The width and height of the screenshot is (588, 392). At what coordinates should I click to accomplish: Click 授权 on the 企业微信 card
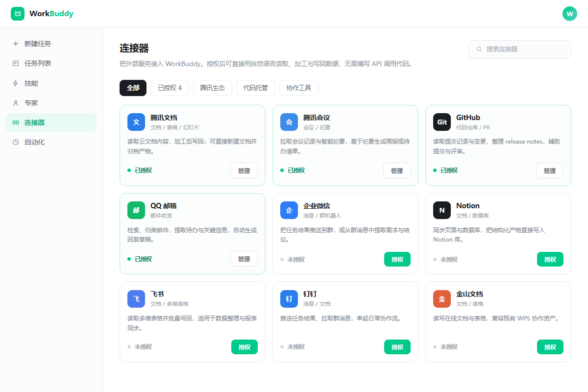tap(397, 259)
